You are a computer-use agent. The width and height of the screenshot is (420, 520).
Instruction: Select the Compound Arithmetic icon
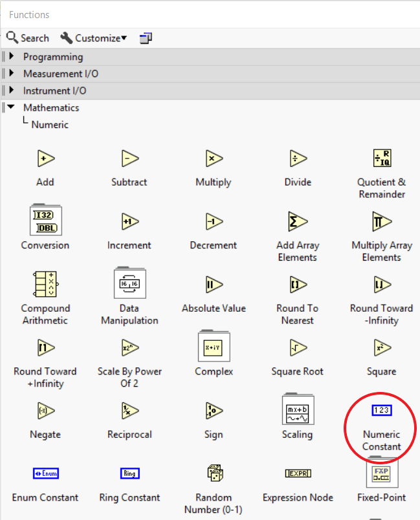[46, 284]
